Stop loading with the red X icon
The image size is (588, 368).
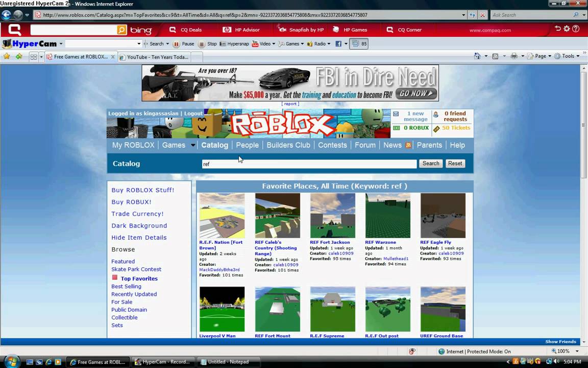click(483, 15)
